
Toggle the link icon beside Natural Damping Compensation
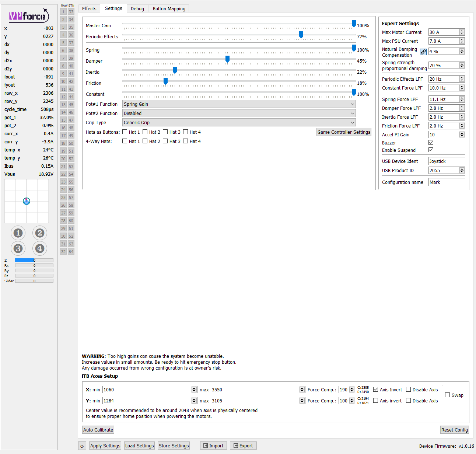point(423,52)
